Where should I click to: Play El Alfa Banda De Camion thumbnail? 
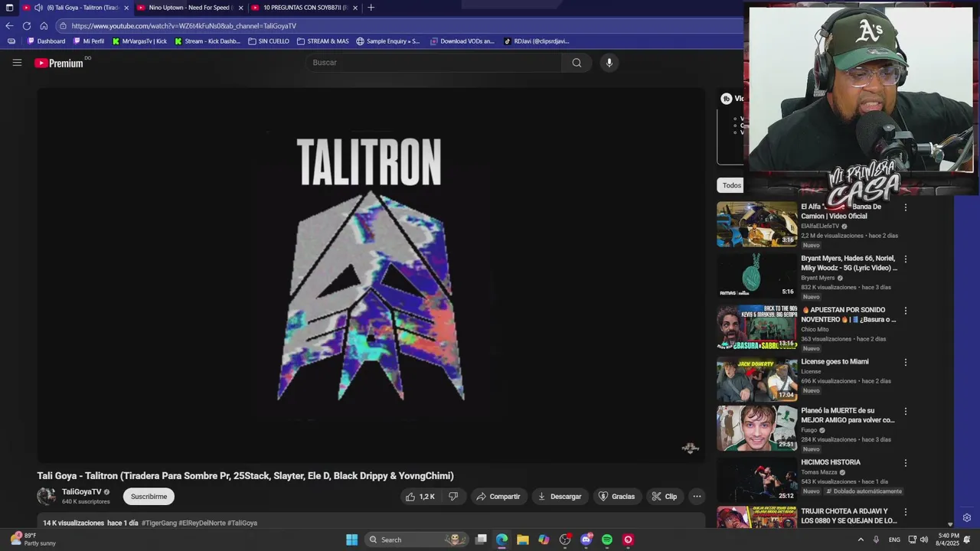click(756, 224)
